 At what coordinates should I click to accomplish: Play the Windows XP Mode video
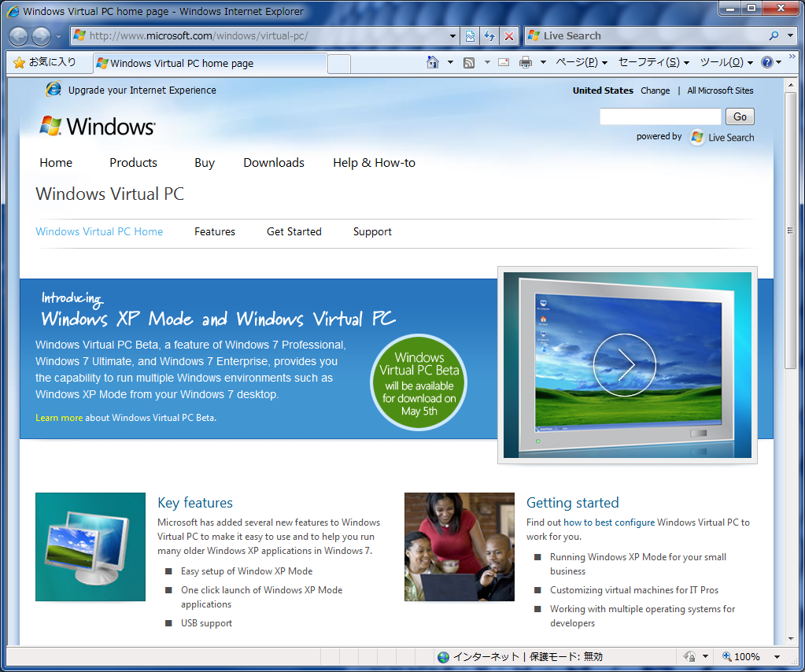point(625,364)
